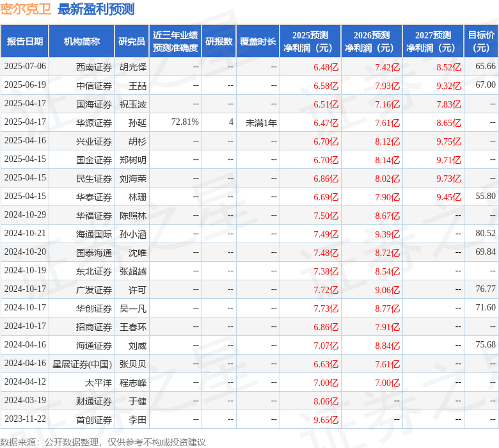Click the 2024-03-19 report date cell
The image size is (499, 448).
[25, 401]
